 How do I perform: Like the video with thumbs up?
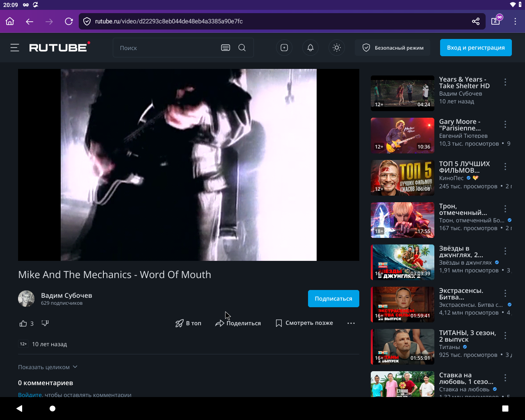[23, 323]
